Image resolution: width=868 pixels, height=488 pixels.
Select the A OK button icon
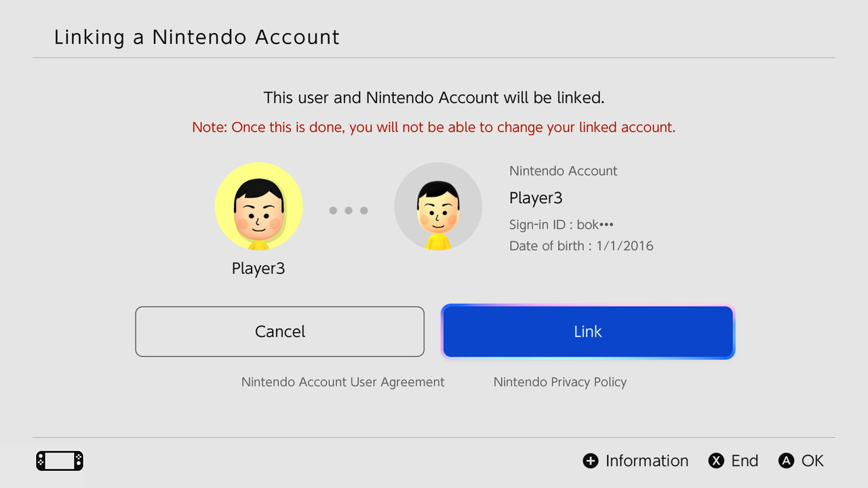click(x=787, y=460)
